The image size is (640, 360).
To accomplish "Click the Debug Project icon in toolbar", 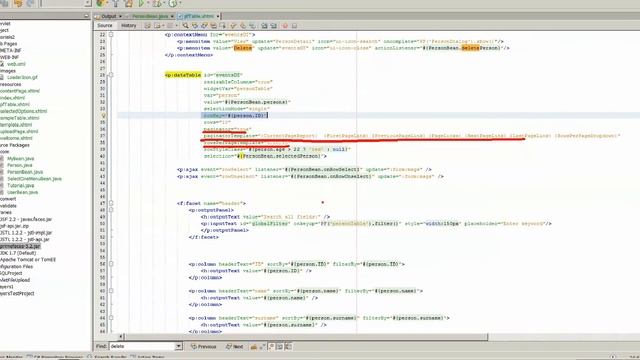I will click(157, 3).
